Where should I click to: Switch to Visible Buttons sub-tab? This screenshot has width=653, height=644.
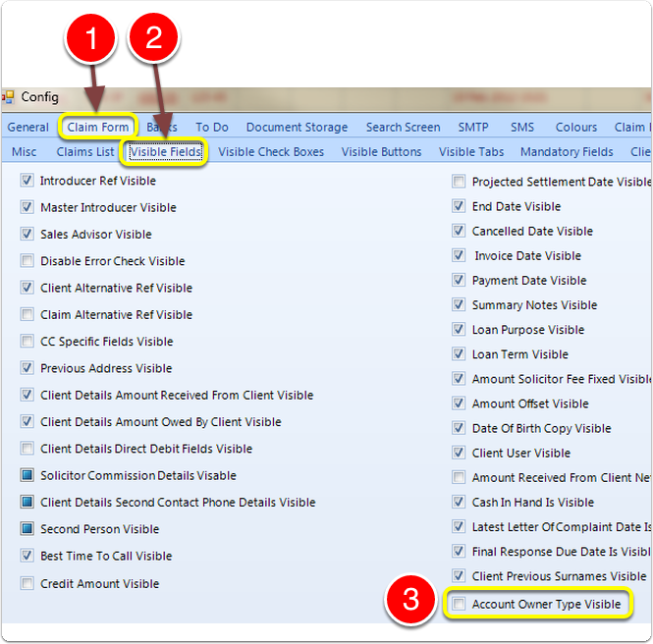(381, 152)
